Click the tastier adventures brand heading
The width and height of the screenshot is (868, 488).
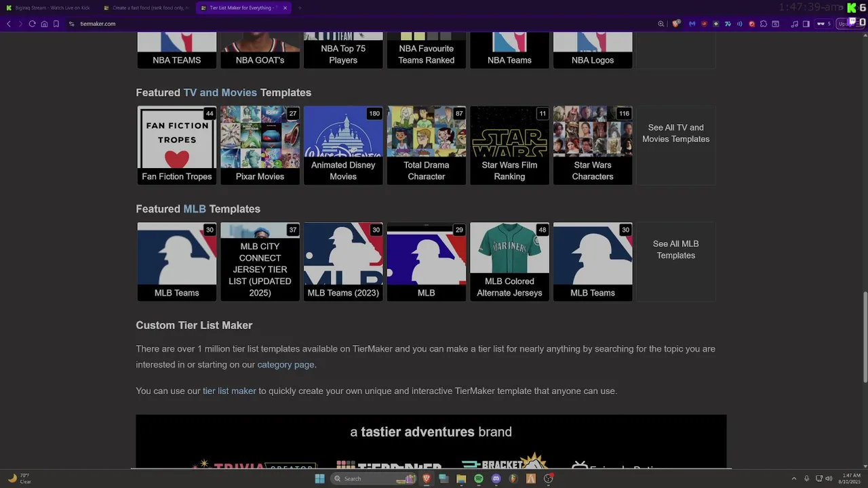[x=431, y=432]
